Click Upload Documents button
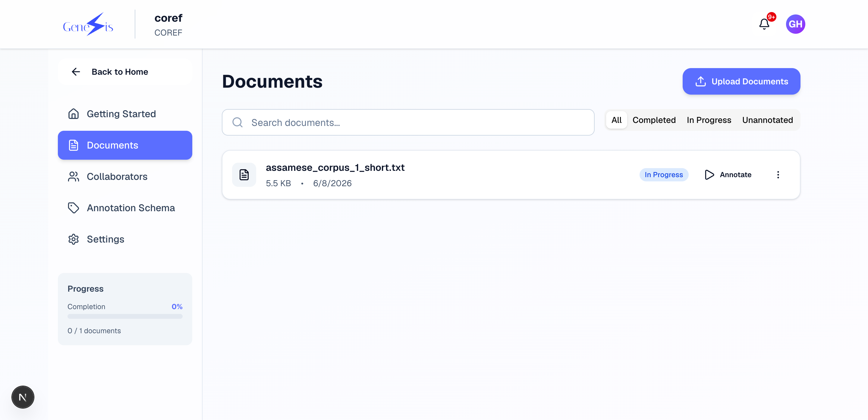Image resolution: width=868 pixels, height=420 pixels. [x=741, y=82]
